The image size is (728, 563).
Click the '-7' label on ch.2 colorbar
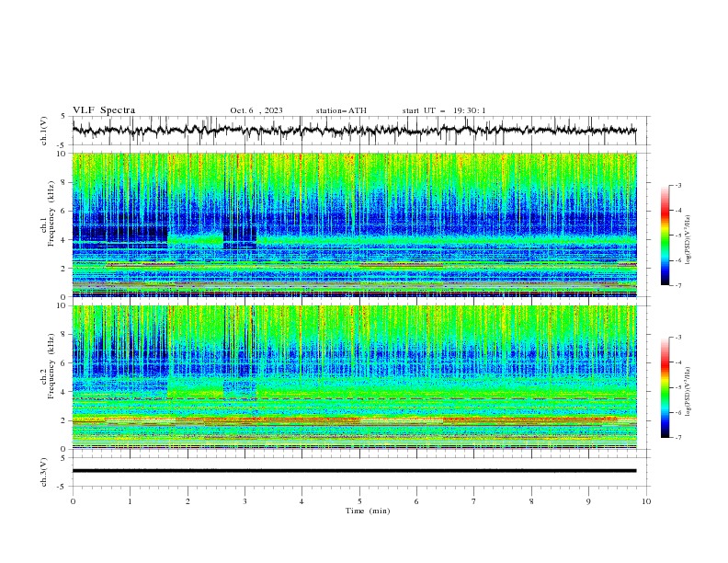pyautogui.click(x=677, y=438)
